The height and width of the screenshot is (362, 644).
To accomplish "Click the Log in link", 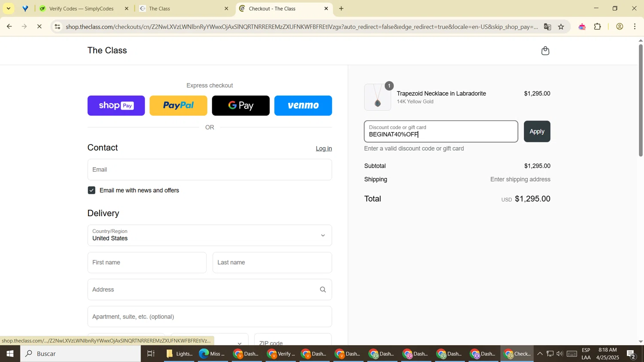I will (x=324, y=148).
